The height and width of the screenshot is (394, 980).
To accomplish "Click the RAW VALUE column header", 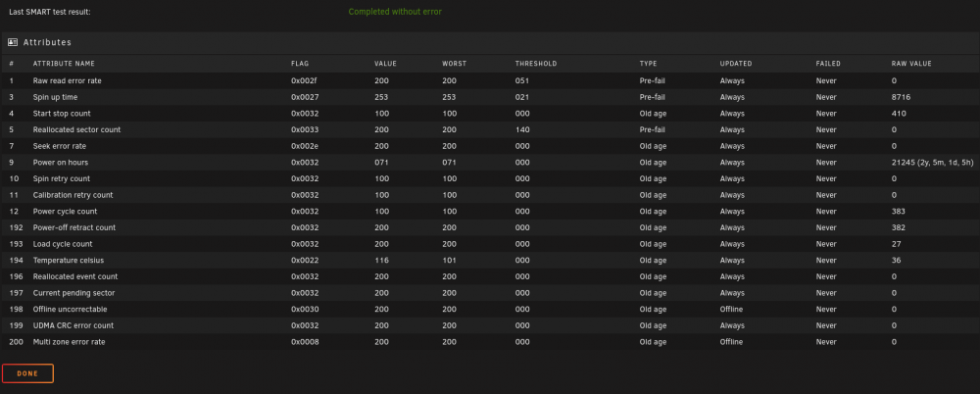I will tap(911, 64).
